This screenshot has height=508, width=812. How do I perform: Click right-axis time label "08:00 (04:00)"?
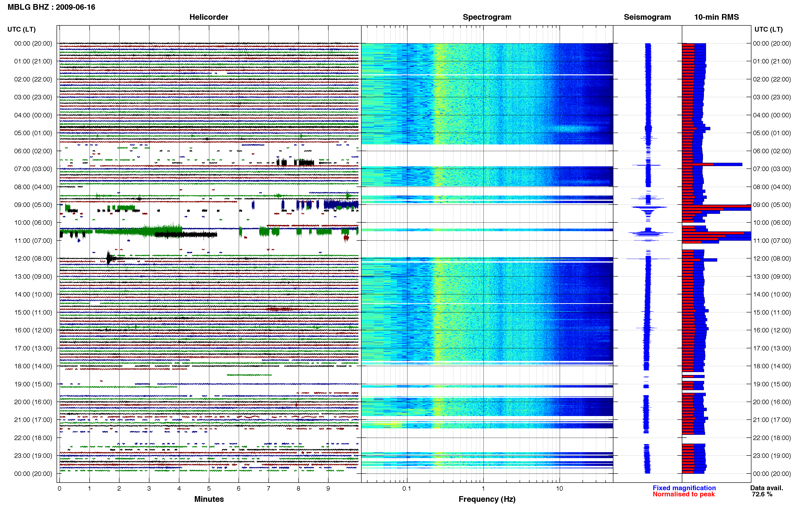coord(772,187)
